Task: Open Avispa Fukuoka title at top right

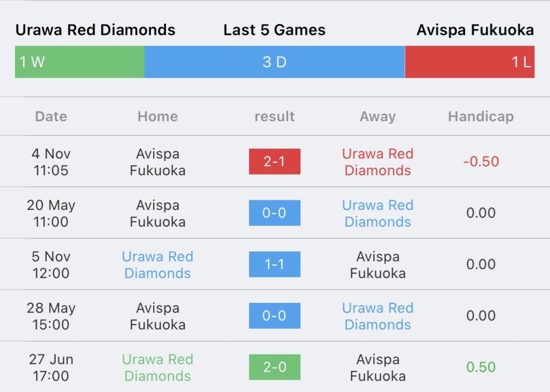Action: 475,30
